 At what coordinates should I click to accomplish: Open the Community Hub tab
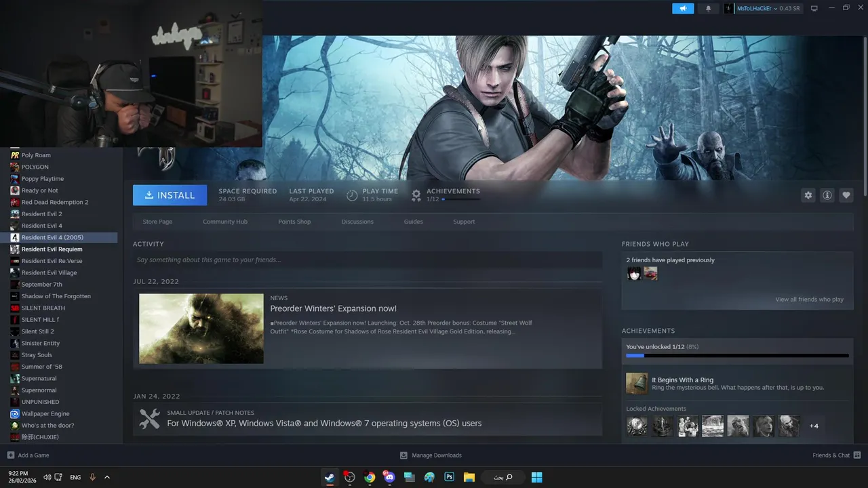(x=225, y=222)
